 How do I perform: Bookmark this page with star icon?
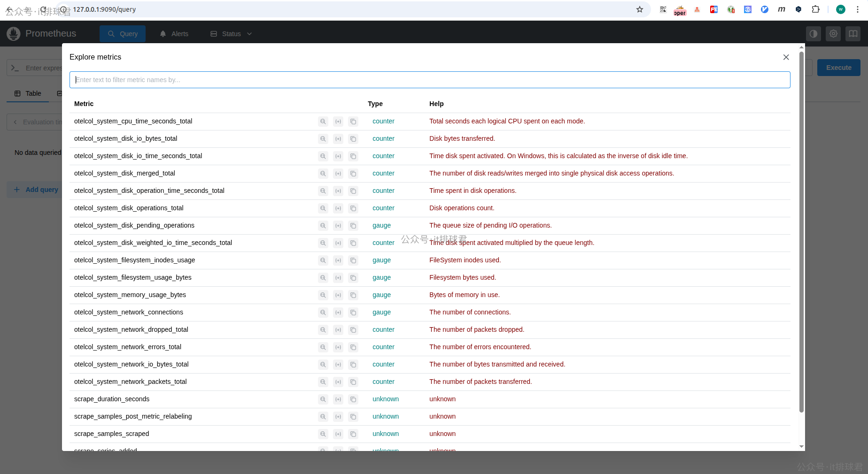[x=640, y=9]
